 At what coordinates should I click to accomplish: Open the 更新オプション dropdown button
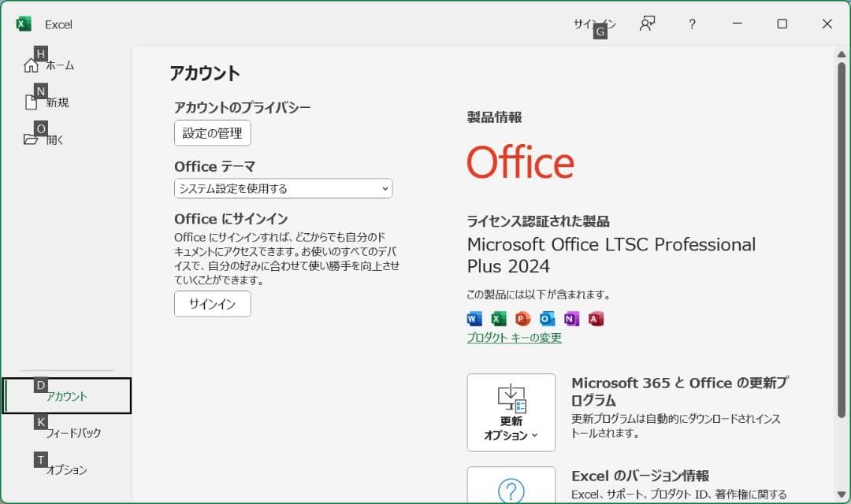511,413
